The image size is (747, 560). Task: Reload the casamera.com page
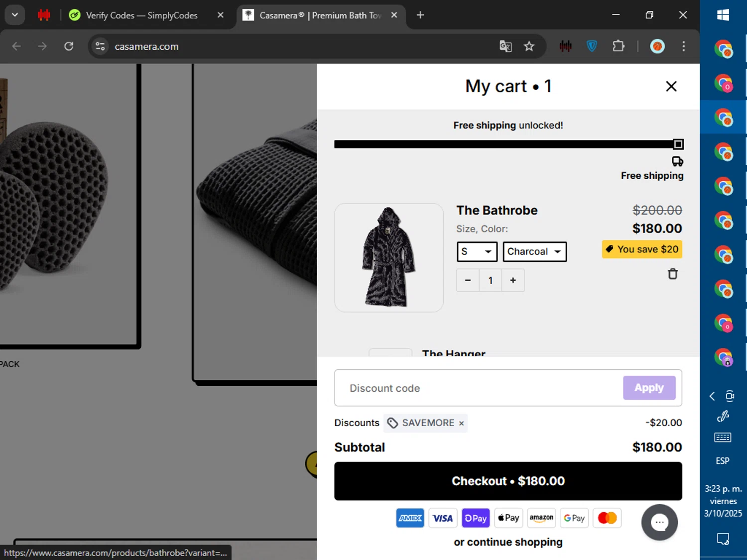(69, 46)
